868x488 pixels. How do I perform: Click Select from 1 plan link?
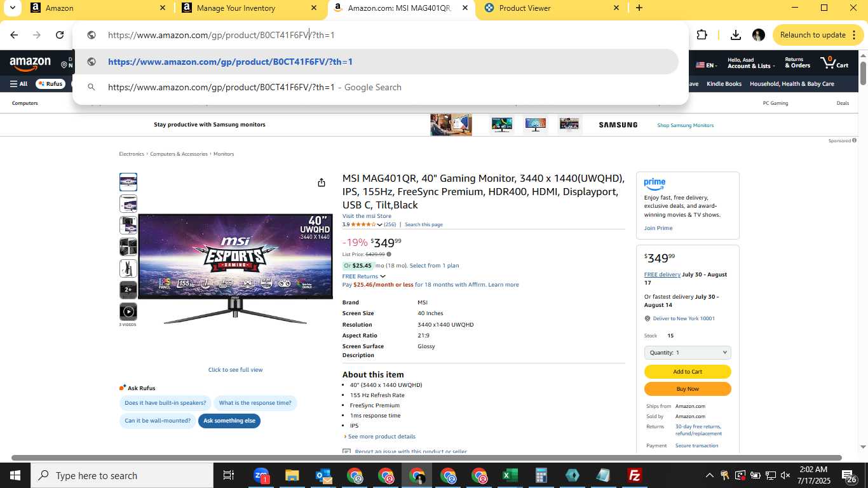coord(434,266)
